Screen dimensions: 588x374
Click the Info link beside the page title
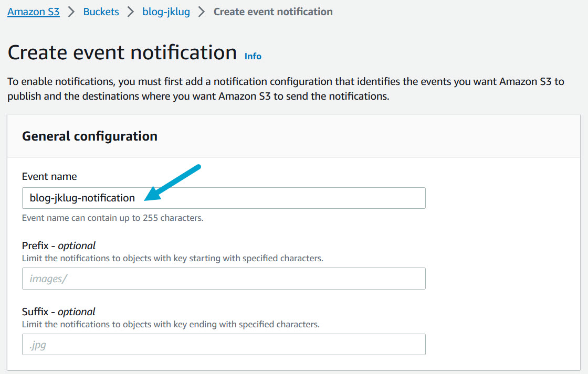pyautogui.click(x=253, y=56)
